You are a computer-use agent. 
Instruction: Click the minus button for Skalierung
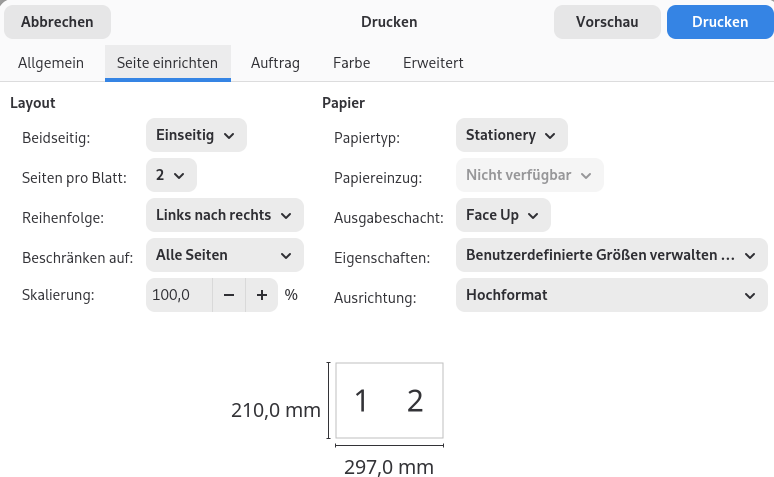[229, 295]
